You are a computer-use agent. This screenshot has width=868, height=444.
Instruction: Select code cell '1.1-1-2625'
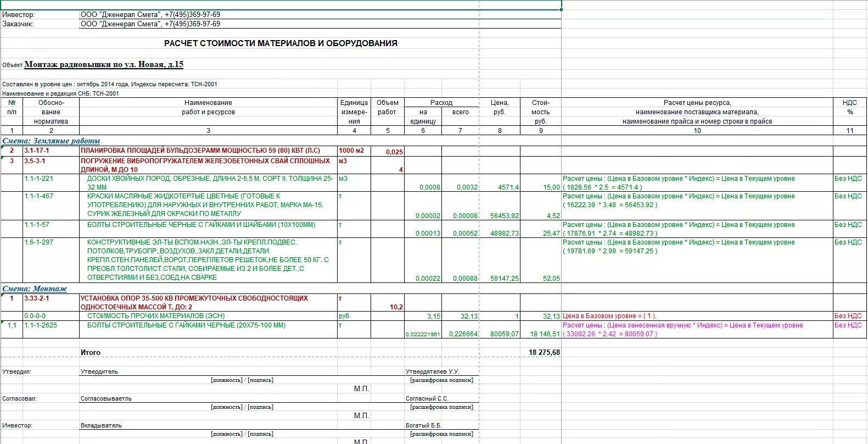tap(51, 329)
